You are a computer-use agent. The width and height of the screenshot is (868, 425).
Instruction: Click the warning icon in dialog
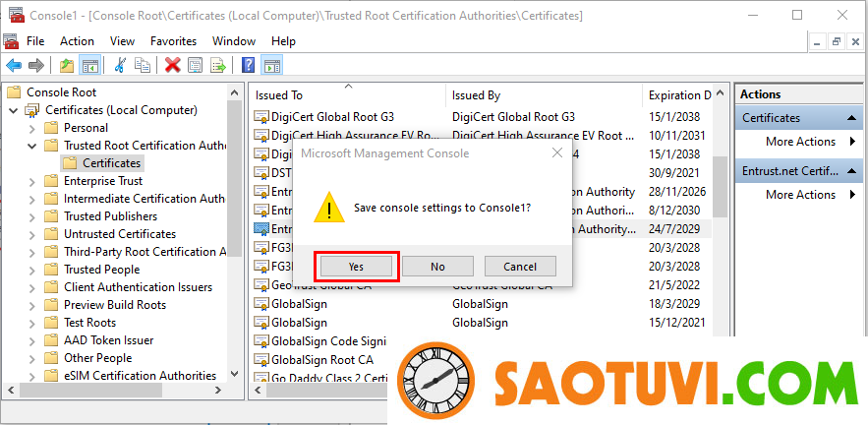[x=329, y=208]
